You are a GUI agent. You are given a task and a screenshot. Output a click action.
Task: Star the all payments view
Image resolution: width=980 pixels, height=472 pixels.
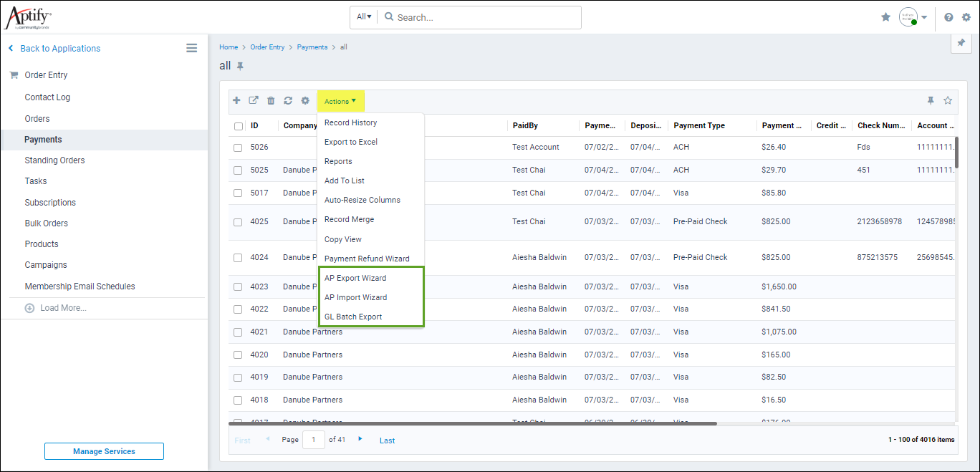(x=948, y=101)
